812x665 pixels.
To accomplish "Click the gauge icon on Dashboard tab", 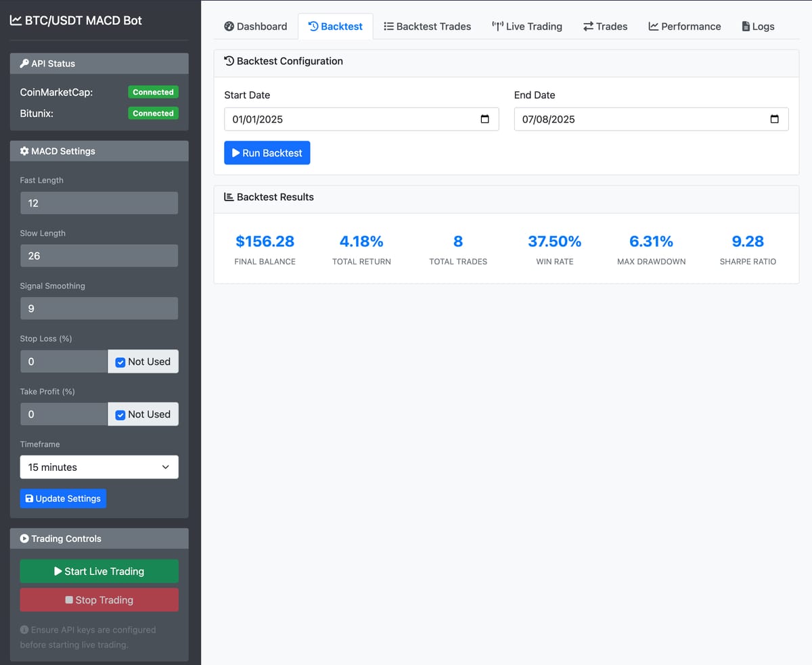I will 229,26.
